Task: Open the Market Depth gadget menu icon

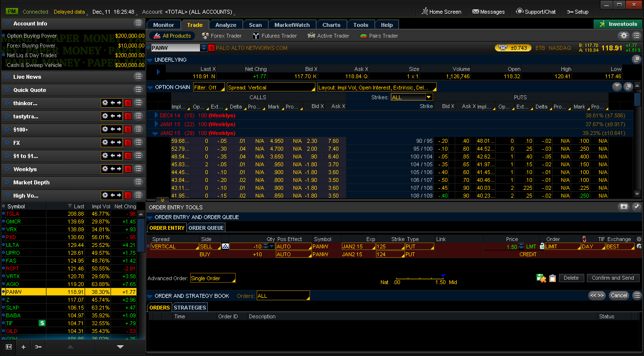Action: 138,182
